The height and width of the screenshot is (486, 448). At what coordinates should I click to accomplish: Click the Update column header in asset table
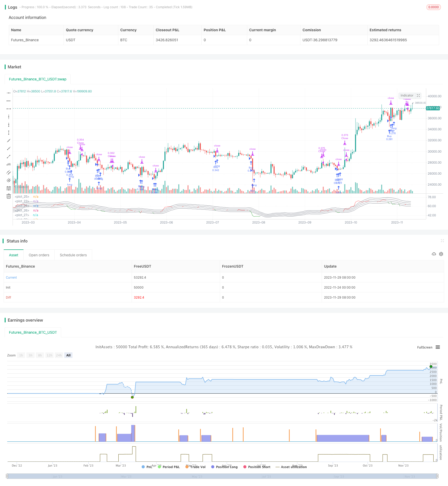tap(330, 266)
